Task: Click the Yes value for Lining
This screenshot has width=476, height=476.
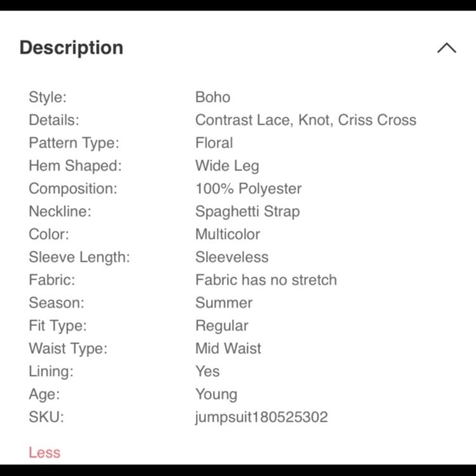Action: [x=208, y=371]
